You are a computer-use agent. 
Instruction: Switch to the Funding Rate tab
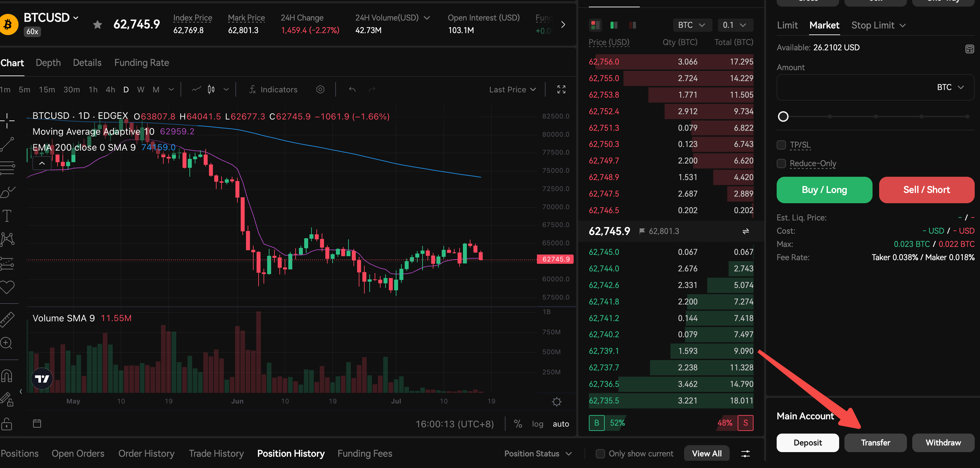(x=142, y=63)
